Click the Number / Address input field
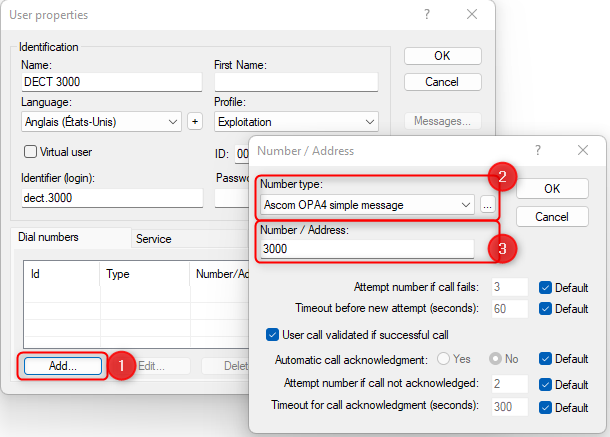The height and width of the screenshot is (437, 610). pos(366,249)
